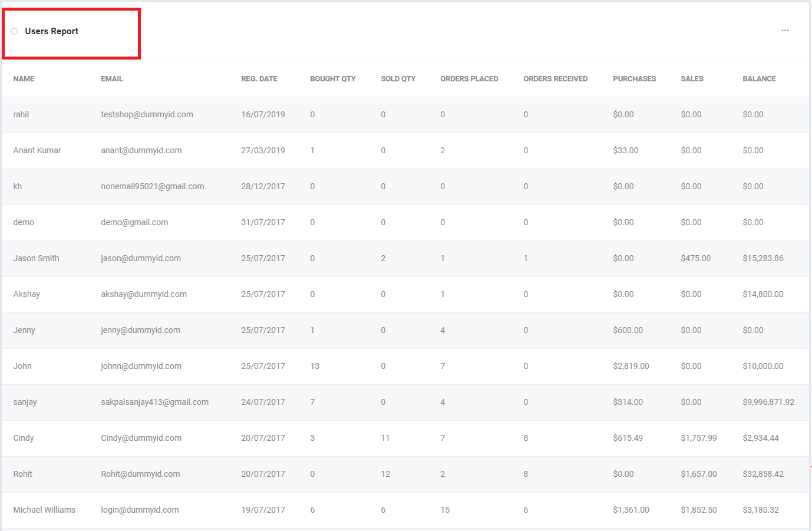Select the name sanjay

[25, 403]
